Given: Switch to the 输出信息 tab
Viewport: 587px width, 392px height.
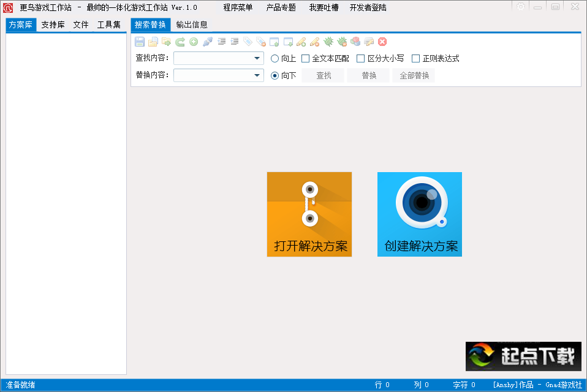Looking at the screenshot, I should [192, 24].
